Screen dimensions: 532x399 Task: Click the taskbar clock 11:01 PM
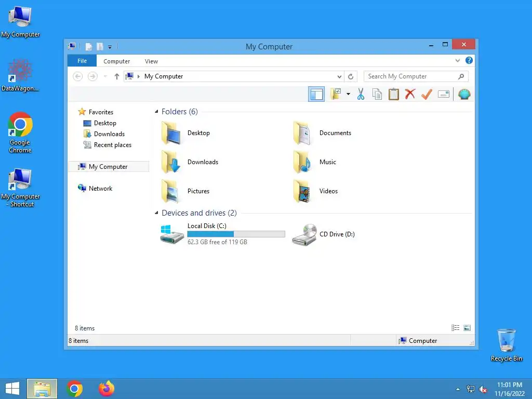coord(509,385)
